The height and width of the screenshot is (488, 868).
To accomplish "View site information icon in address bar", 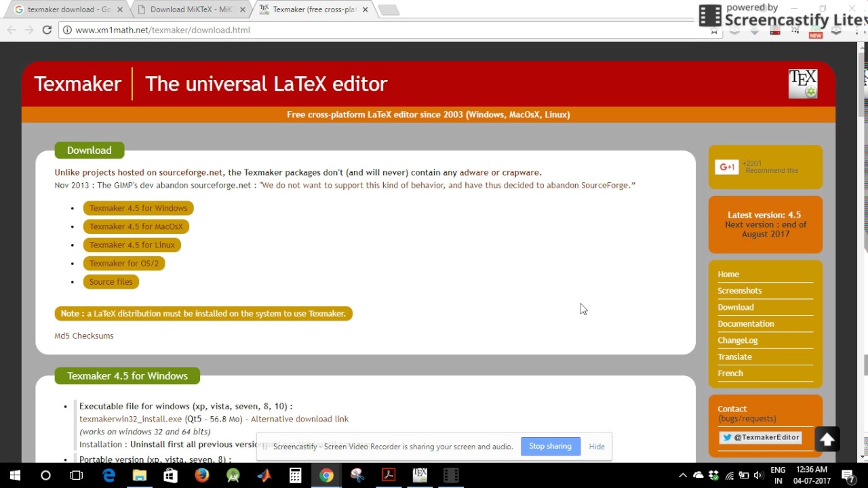I will 67,30.
